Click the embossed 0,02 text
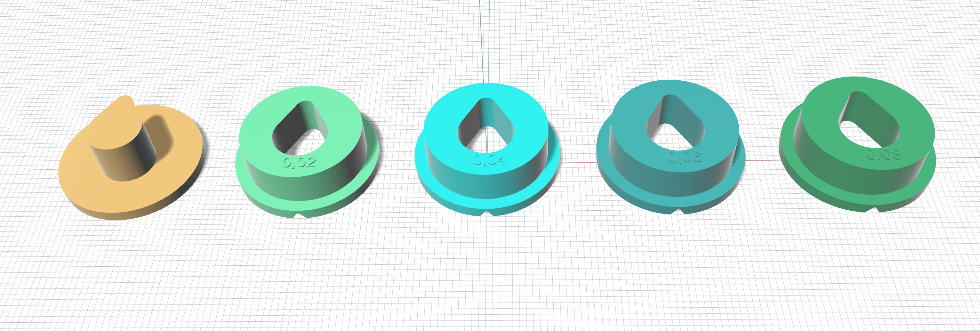The image size is (980, 331). [299, 162]
